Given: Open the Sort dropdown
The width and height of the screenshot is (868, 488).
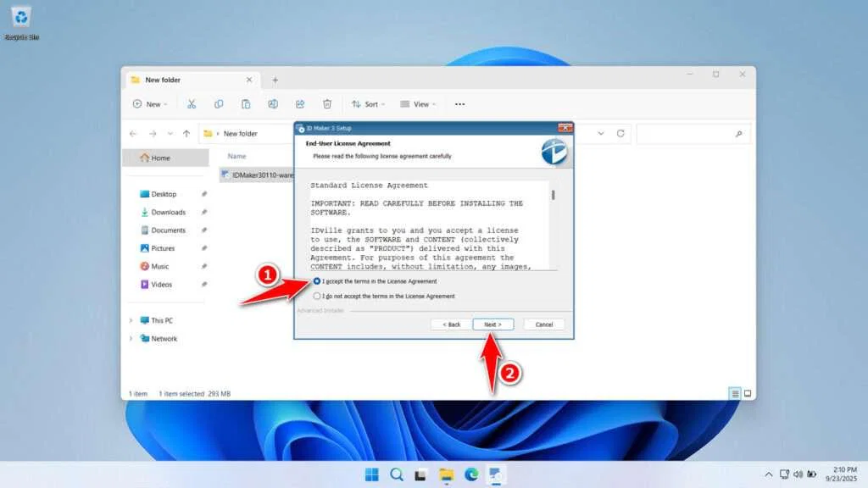Looking at the screenshot, I should pos(367,103).
